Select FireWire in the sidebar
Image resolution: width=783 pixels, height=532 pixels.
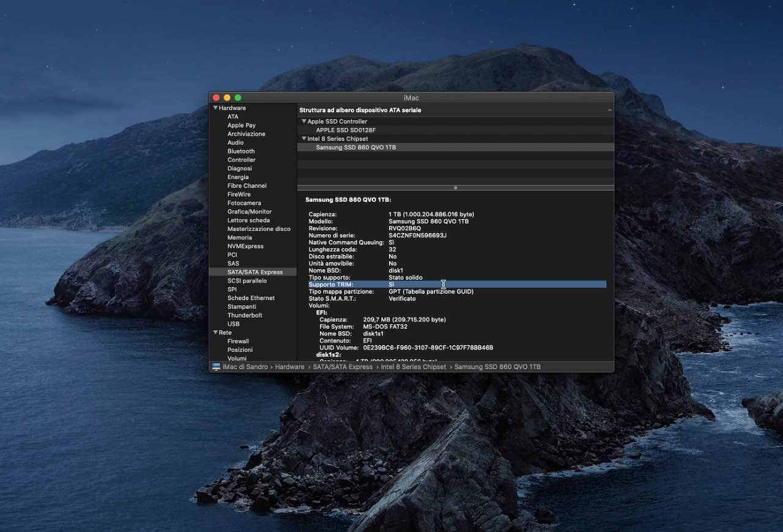[239, 194]
